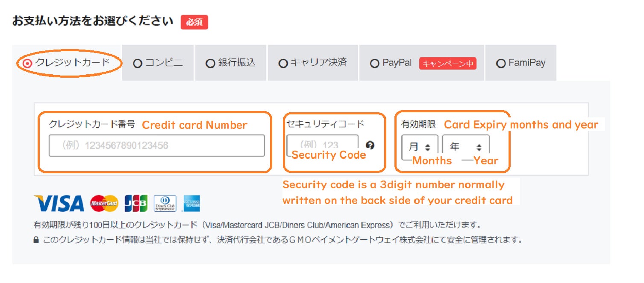
Task: Switch to the FamiPay payment tab
Action: point(521,63)
